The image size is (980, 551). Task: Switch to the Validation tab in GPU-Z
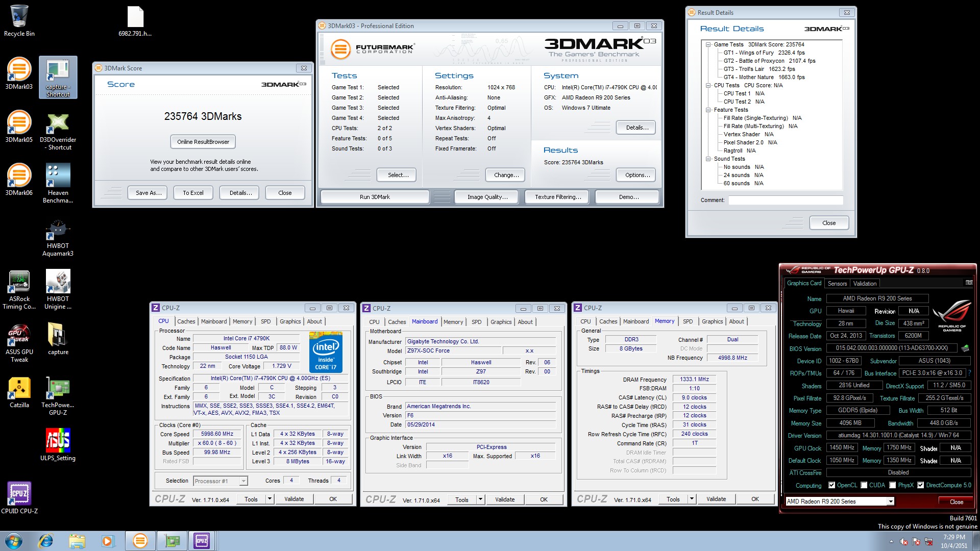pyautogui.click(x=865, y=284)
